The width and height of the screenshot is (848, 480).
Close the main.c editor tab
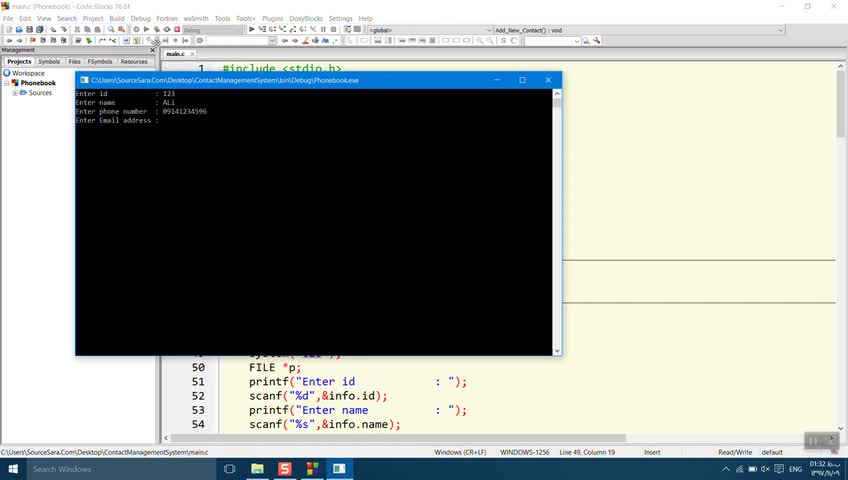pyautogui.click(x=192, y=54)
